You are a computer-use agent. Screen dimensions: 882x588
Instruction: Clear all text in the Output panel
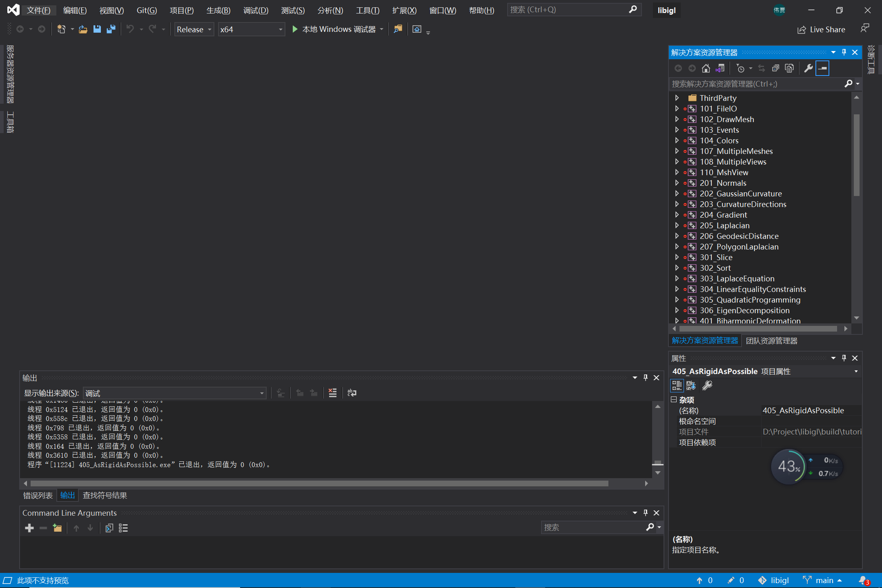pyautogui.click(x=332, y=393)
